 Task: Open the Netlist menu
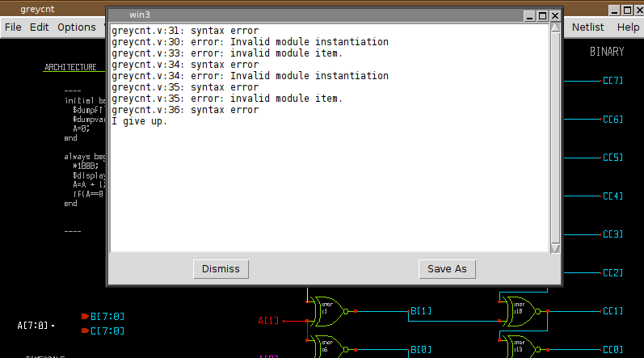pyautogui.click(x=587, y=27)
